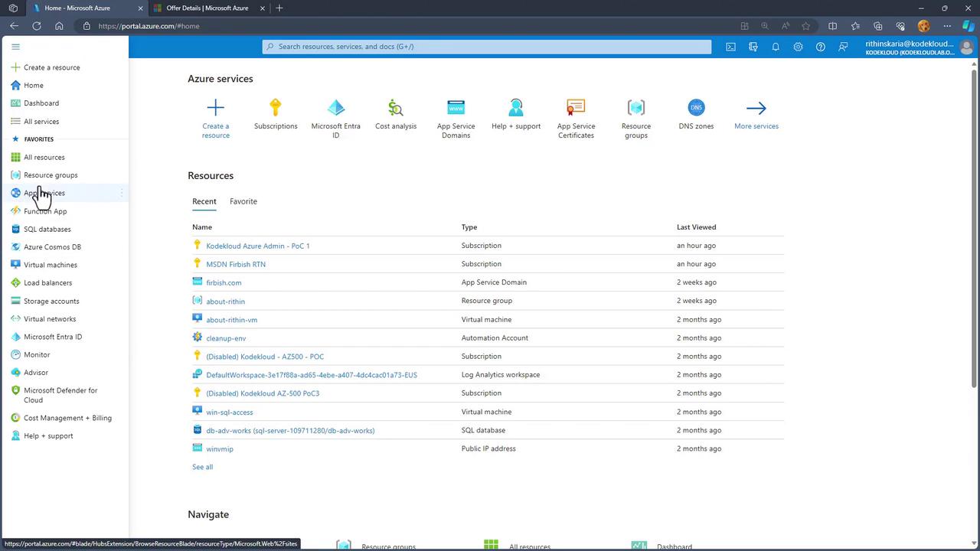
Task: Open the notifications bell icon
Action: (776, 47)
